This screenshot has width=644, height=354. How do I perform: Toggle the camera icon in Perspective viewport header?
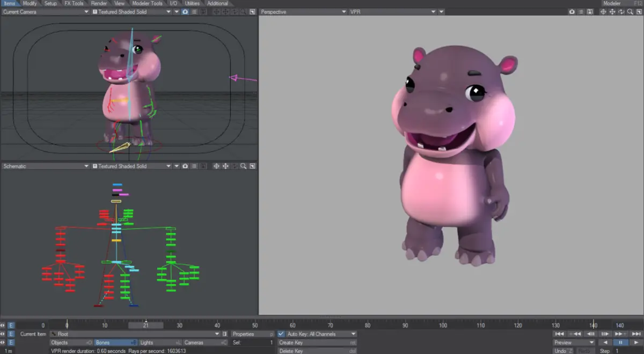pos(572,12)
